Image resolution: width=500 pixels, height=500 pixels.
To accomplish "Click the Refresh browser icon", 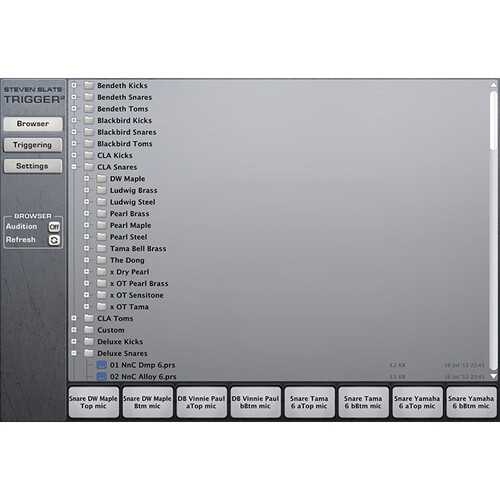I will 54,240.
